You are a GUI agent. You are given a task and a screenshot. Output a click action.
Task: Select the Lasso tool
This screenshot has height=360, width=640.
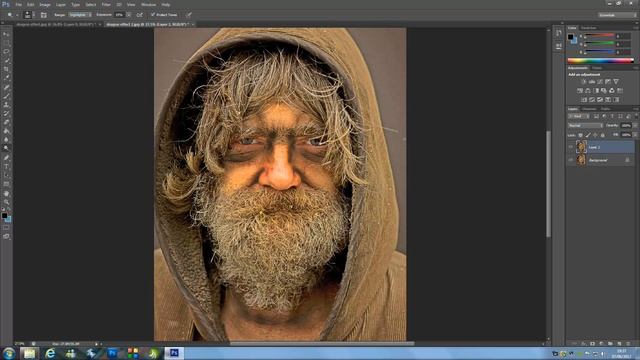click(6, 52)
